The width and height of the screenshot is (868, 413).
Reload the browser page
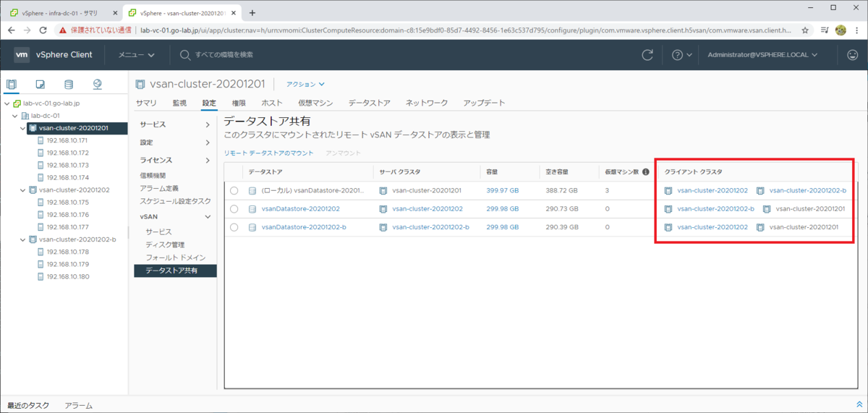click(43, 30)
